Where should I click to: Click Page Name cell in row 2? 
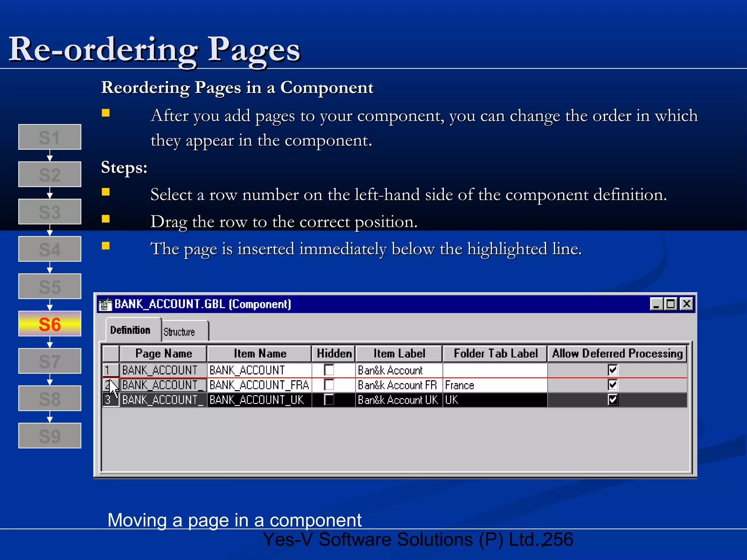pos(163,385)
